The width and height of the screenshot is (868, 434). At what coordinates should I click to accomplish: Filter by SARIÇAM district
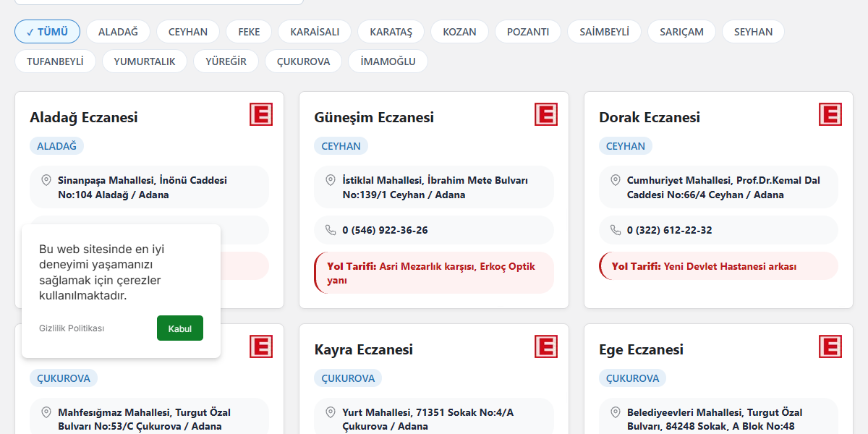681,32
